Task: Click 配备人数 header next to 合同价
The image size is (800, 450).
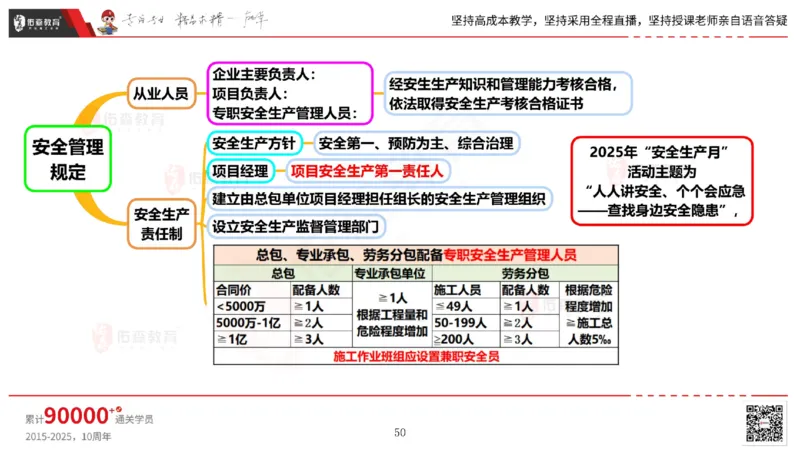Action: pos(321,290)
